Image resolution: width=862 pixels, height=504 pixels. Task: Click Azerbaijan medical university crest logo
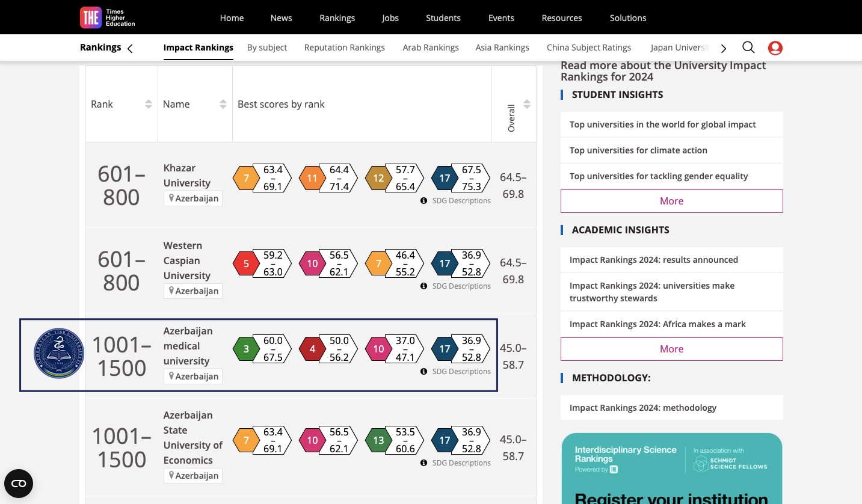pyautogui.click(x=59, y=354)
